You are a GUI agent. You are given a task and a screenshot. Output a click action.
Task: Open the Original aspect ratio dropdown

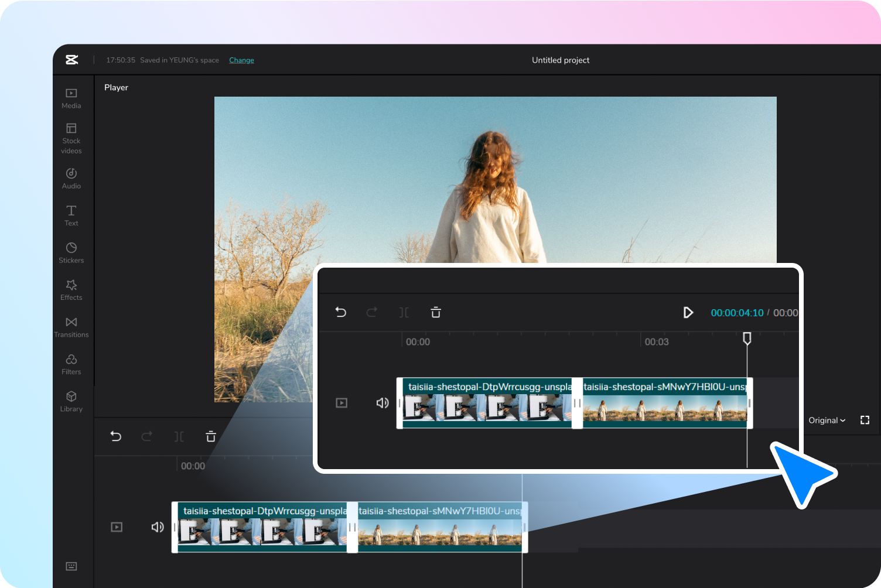[x=827, y=421]
